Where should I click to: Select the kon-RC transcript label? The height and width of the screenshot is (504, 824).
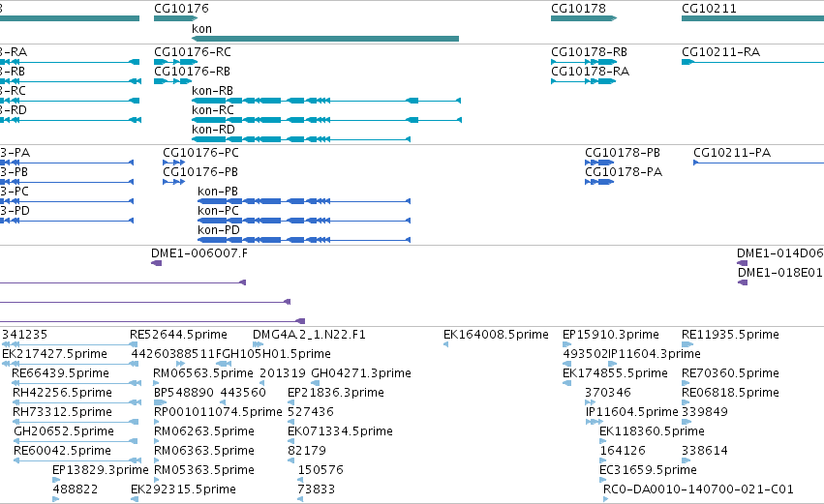[x=213, y=110]
